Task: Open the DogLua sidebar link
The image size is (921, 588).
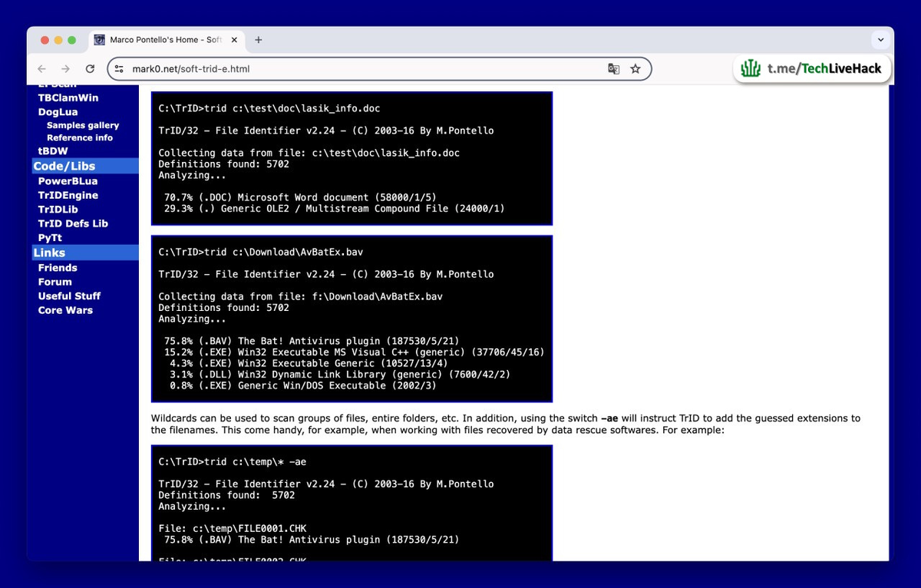Action: [x=58, y=111]
